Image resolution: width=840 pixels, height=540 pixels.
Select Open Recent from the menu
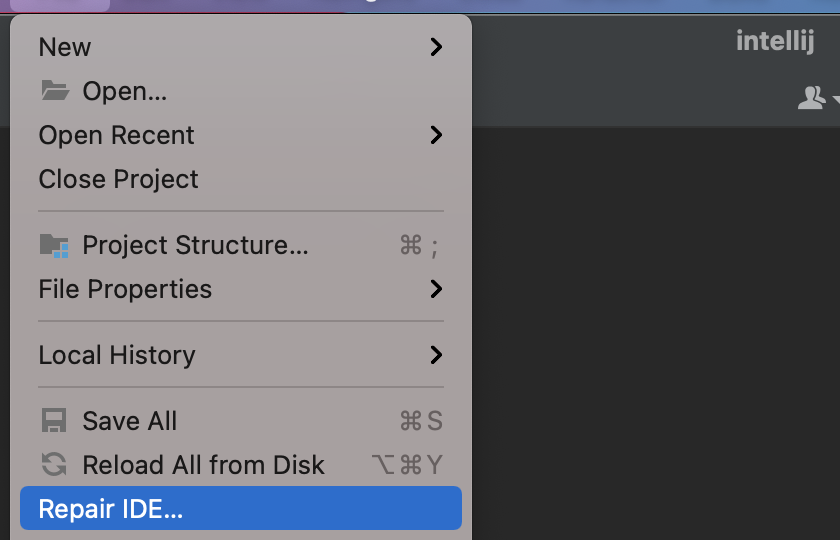[x=241, y=135]
